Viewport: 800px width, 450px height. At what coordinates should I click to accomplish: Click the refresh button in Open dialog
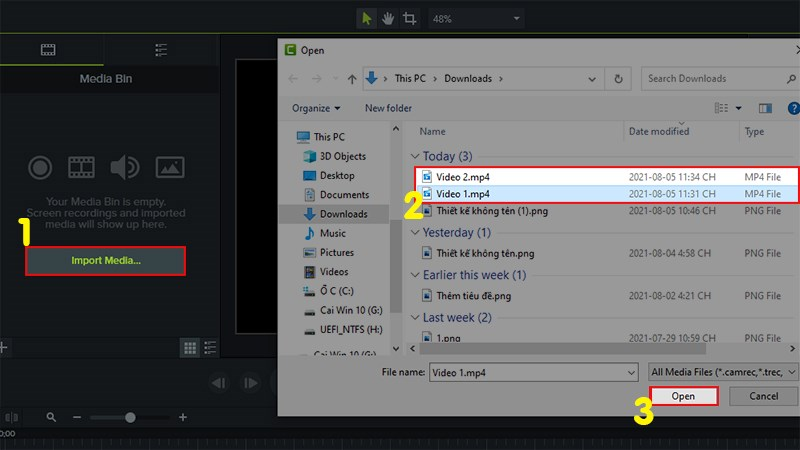tap(620, 78)
